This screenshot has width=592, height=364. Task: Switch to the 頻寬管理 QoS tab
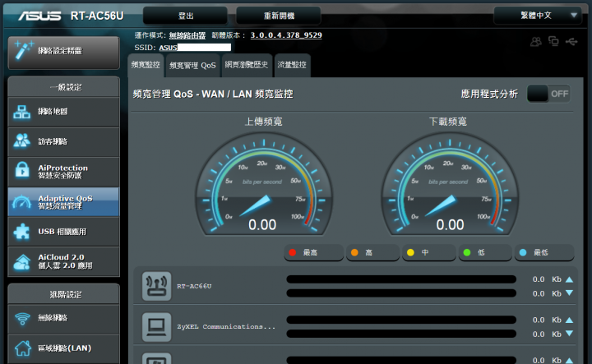coord(192,65)
